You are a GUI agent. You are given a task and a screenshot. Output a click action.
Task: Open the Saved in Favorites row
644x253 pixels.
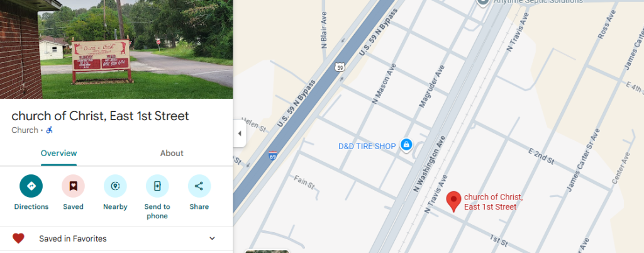(x=116, y=239)
